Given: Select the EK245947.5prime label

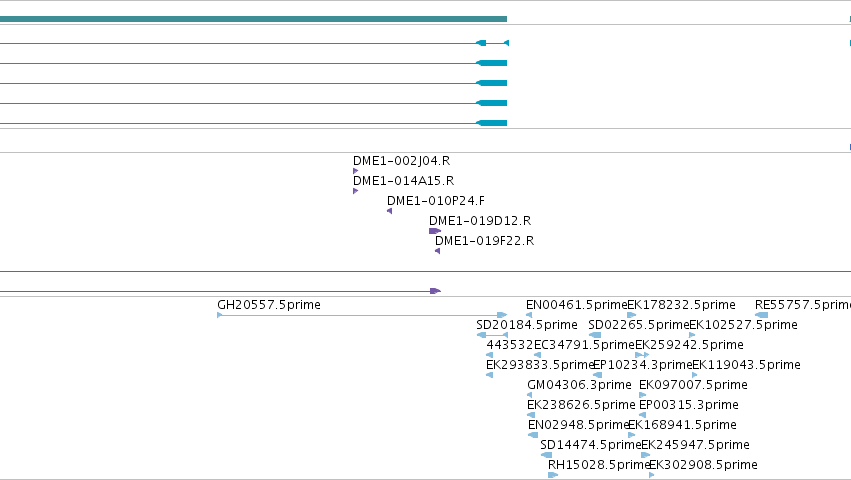Looking at the screenshot, I should [695, 445].
